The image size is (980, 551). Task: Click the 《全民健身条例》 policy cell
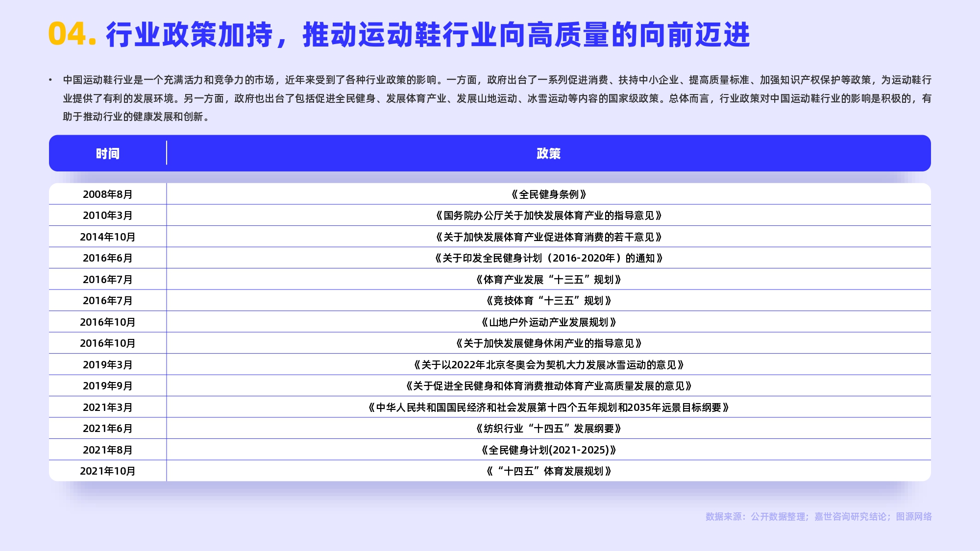(548, 194)
